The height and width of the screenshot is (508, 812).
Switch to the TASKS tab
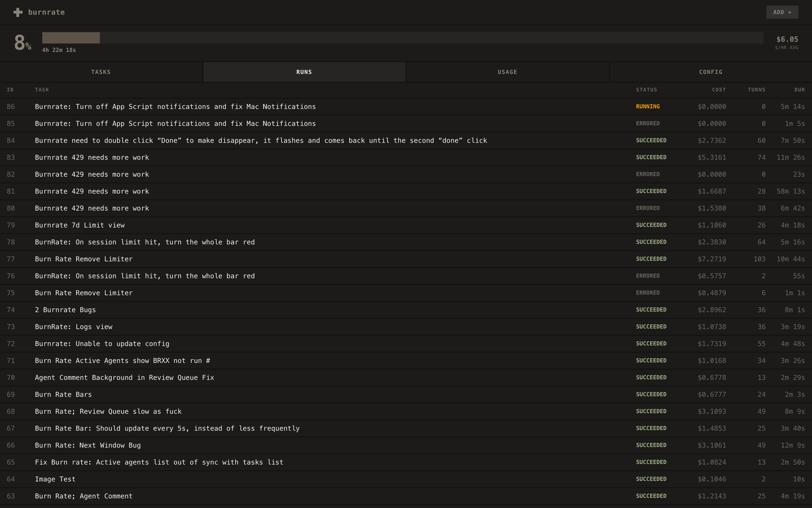point(101,72)
